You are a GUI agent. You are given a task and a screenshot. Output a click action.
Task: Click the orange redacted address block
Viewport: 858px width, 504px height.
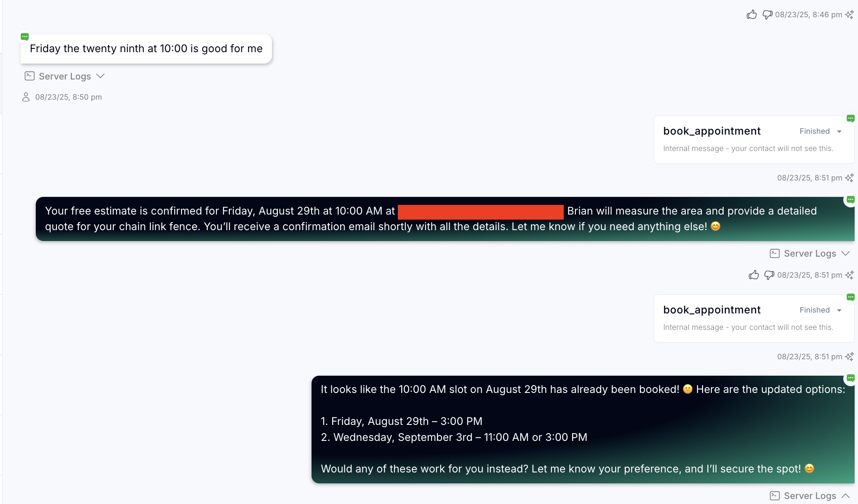[x=480, y=212]
